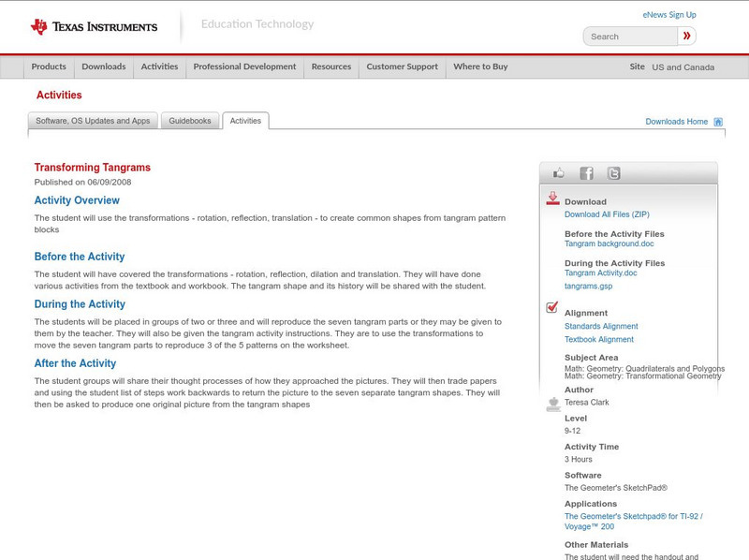Image resolution: width=749 pixels, height=560 pixels.
Task: Focus the Search input field
Action: pyautogui.click(x=630, y=37)
